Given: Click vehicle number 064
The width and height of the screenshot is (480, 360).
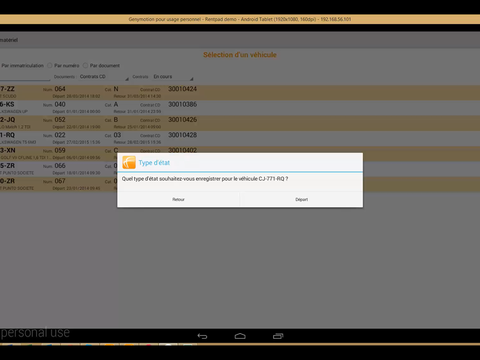Looking at the screenshot, I should (x=60, y=89).
